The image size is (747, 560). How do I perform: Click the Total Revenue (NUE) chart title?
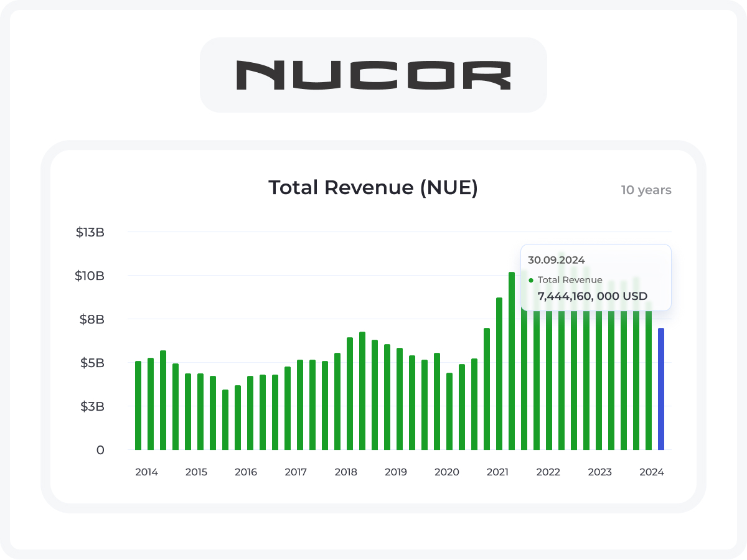[x=373, y=187]
